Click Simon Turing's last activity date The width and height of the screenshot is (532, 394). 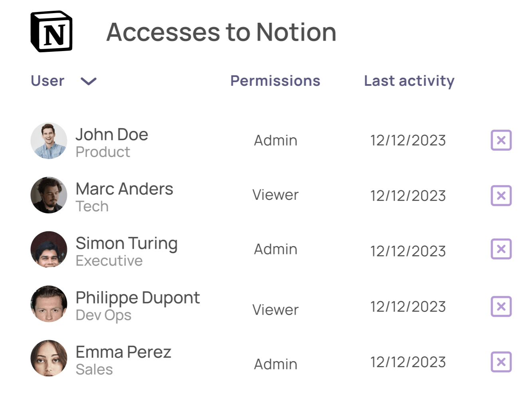click(407, 251)
